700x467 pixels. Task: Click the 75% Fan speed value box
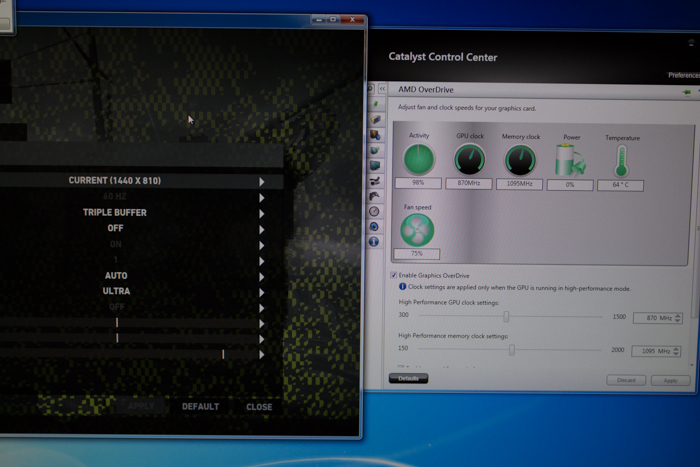(417, 254)
